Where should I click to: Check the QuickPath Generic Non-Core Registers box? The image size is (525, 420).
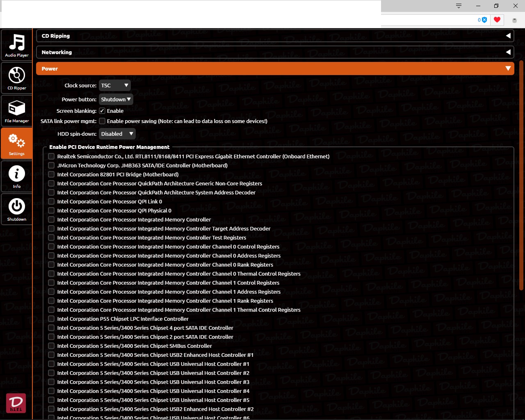pos(51,183)
